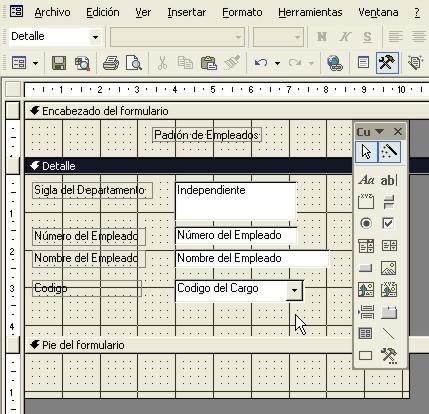Select the Line tool in the toolbox
The height and width of the screenshot is (414, 429).
pos(389,333)
